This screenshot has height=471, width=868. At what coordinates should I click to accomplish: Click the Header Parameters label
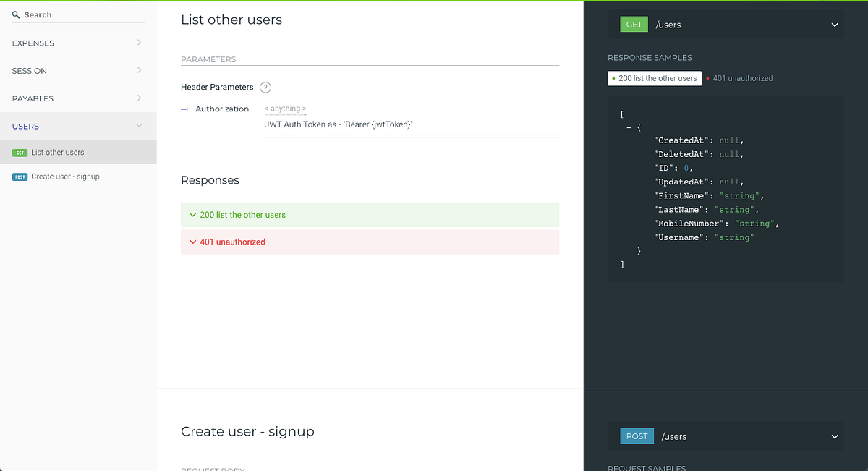[217, 88]
